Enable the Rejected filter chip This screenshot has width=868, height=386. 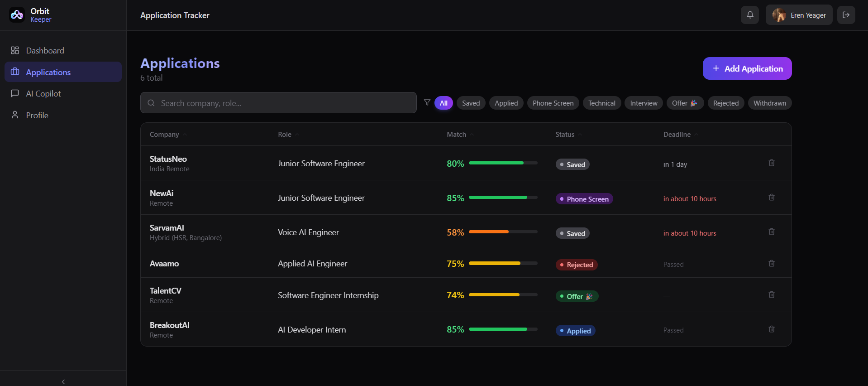(725, 103)
